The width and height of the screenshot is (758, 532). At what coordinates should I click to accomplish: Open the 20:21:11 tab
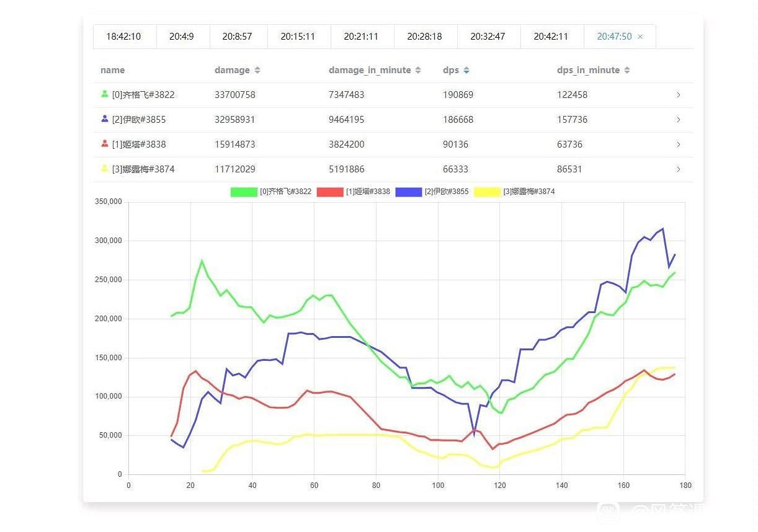(361, 37)
